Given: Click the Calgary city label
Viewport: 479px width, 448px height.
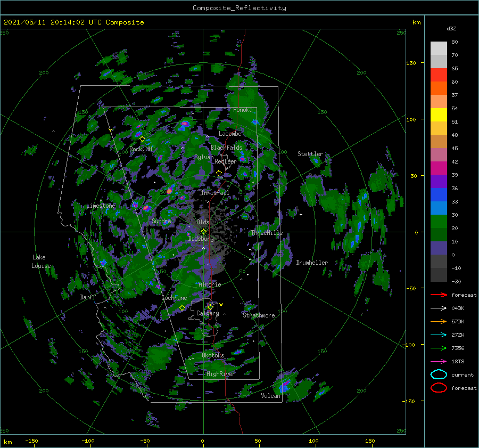Looking at the screenshot, I should coord(208,313).
